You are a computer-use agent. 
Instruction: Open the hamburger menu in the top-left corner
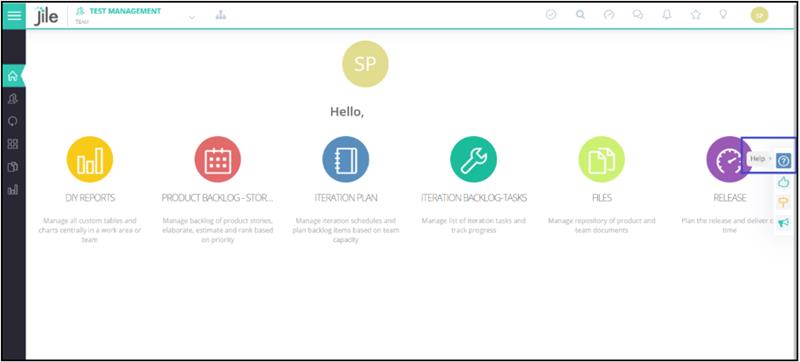click(14, 15)
